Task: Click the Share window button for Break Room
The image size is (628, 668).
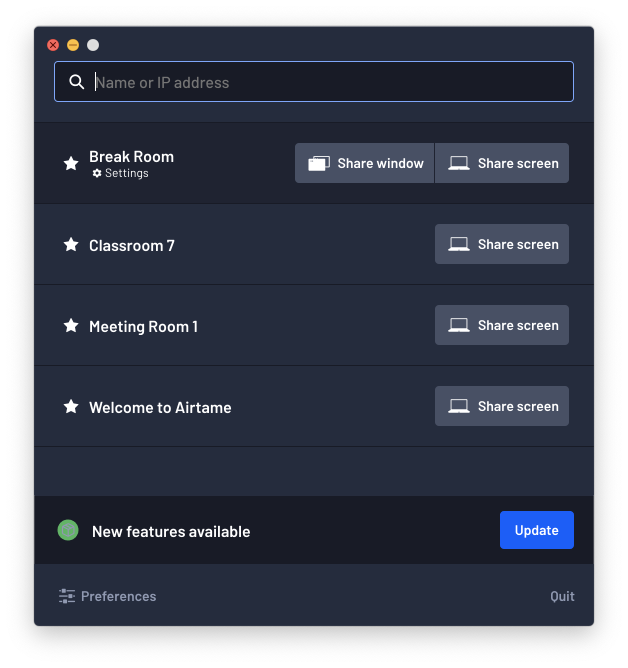Action: (364, 163)
